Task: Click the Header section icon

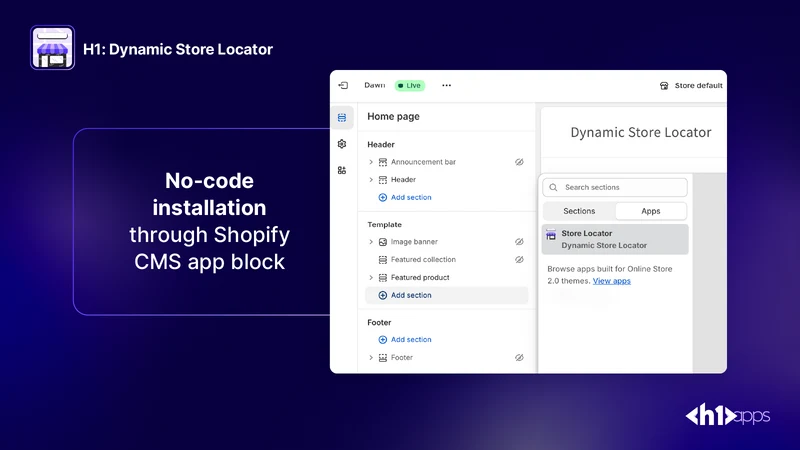Action: tap(383, 180)
